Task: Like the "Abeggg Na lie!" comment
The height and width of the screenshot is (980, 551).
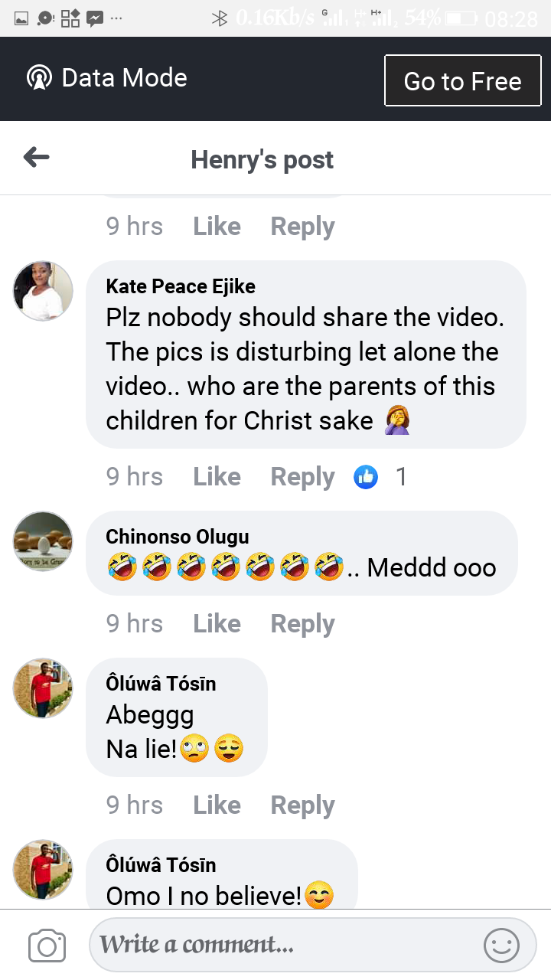Action: pyautogui.click(x=217, y=805)
